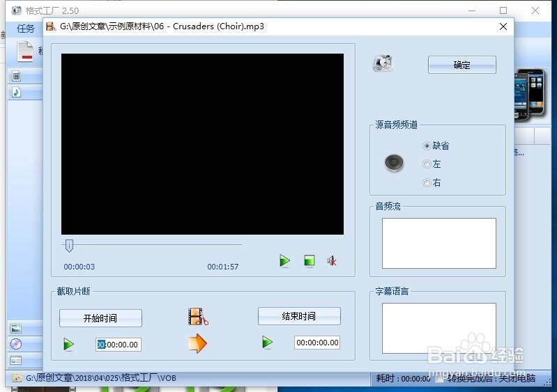Mute the preview audio speaker icon
This screenshot has height=392, width=557.
coord(332,261)
